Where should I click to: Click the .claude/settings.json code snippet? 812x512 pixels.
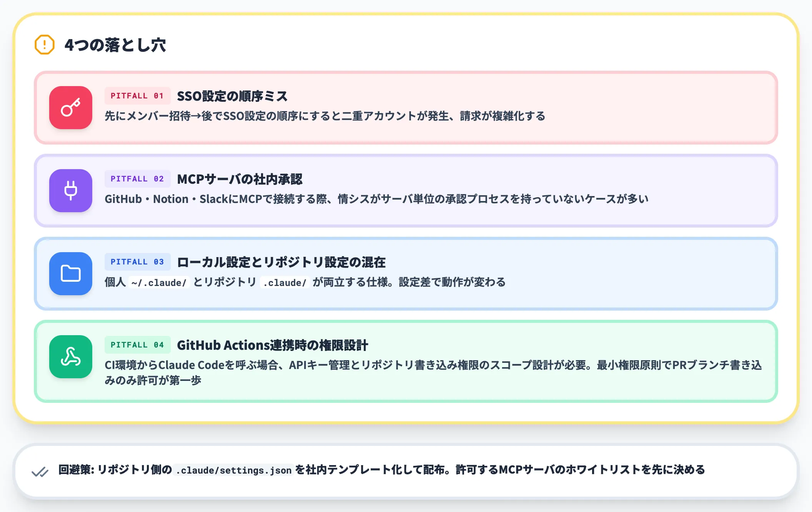(x=234, y=470)
